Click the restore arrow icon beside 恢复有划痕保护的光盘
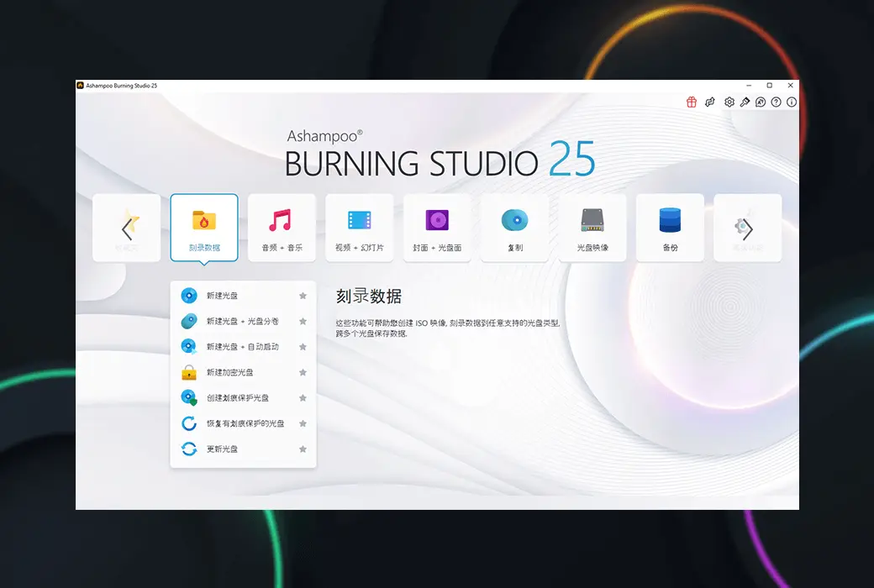 point(189,423)
